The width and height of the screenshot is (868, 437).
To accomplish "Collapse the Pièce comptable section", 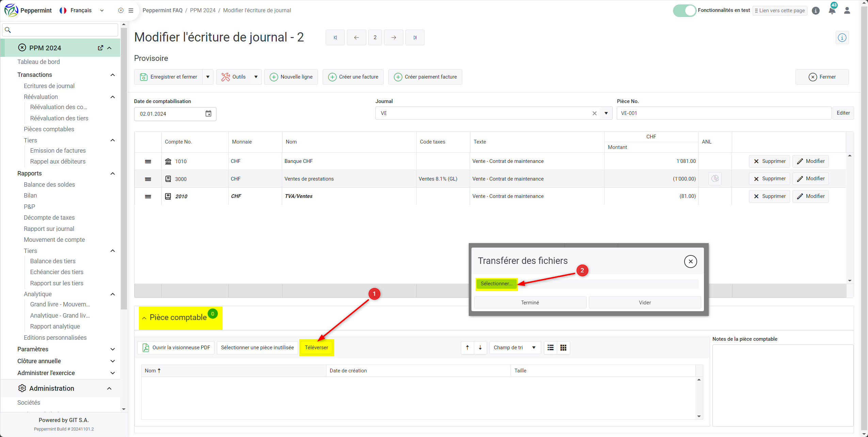I will (x=144, y=318).
